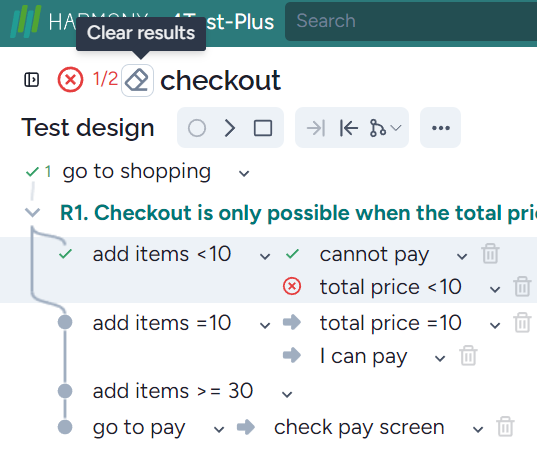Open the branch icon dropdown
The width and height of the screenshot is (537, 456).
(385, 128)
